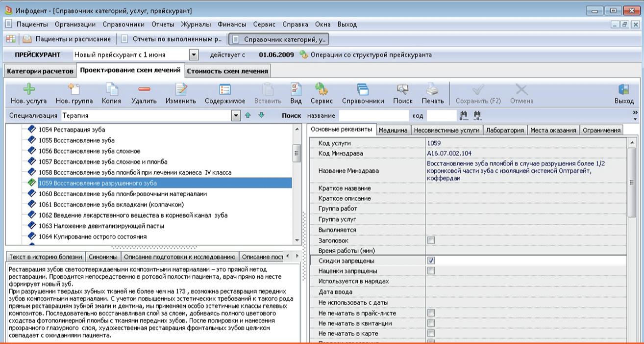644x344 pixels.
Task: Click the right arrow of bottom tab strip
Action: coord(297,256)
